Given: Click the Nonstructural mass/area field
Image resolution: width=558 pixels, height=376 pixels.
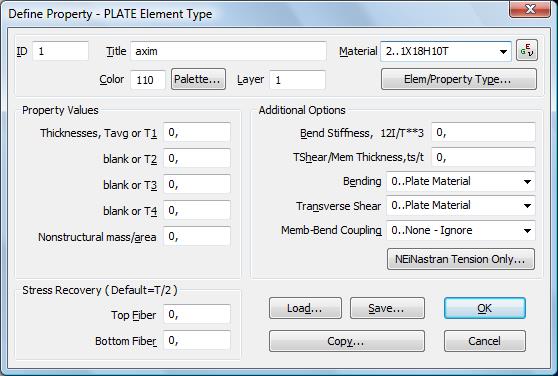Looking at the screenshot, I should 197,236.
